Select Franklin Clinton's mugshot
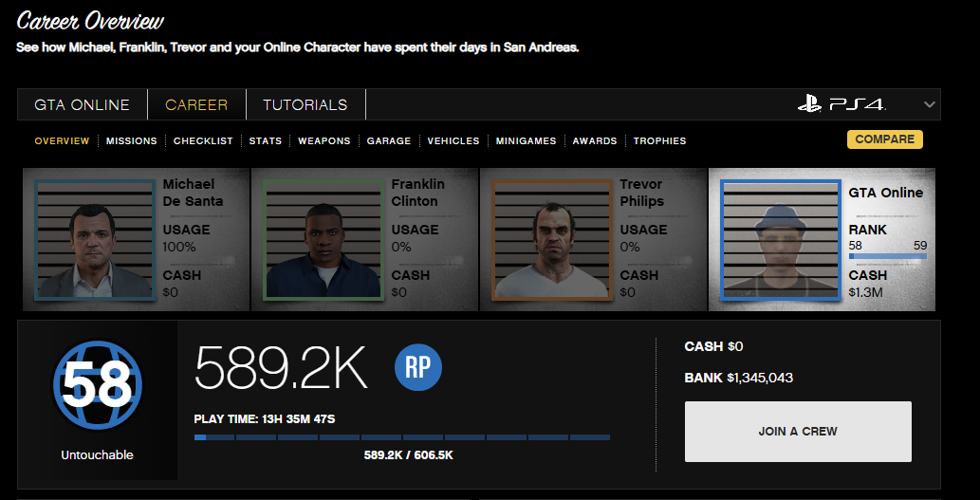 pos(324,240)
